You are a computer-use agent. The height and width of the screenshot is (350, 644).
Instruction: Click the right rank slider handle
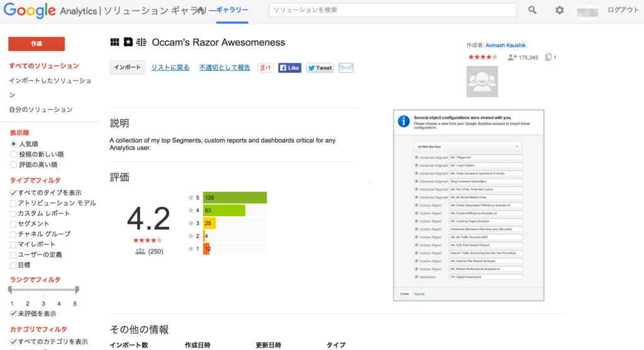tap(77, 290)
